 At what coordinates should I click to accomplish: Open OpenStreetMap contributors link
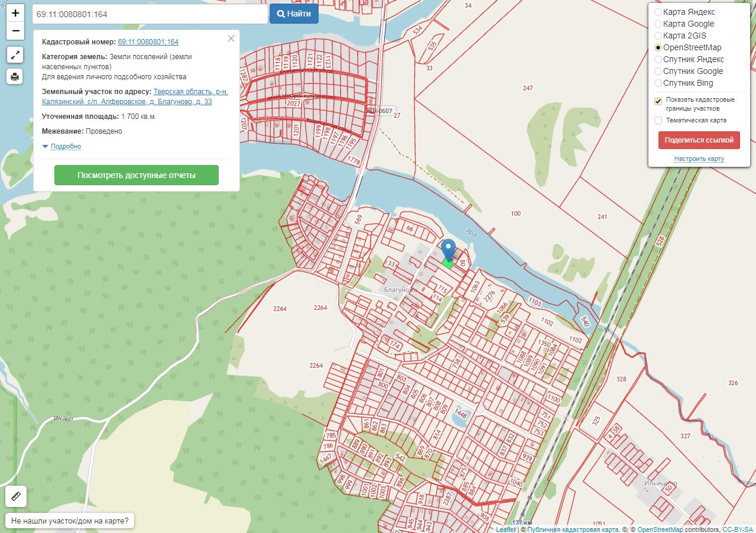point(660,529)
